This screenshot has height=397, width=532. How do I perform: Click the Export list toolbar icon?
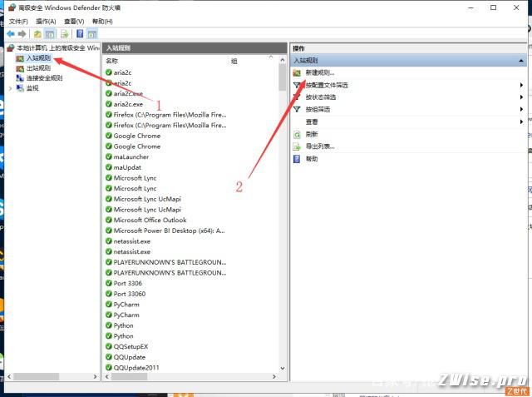(x=65, y=33)
